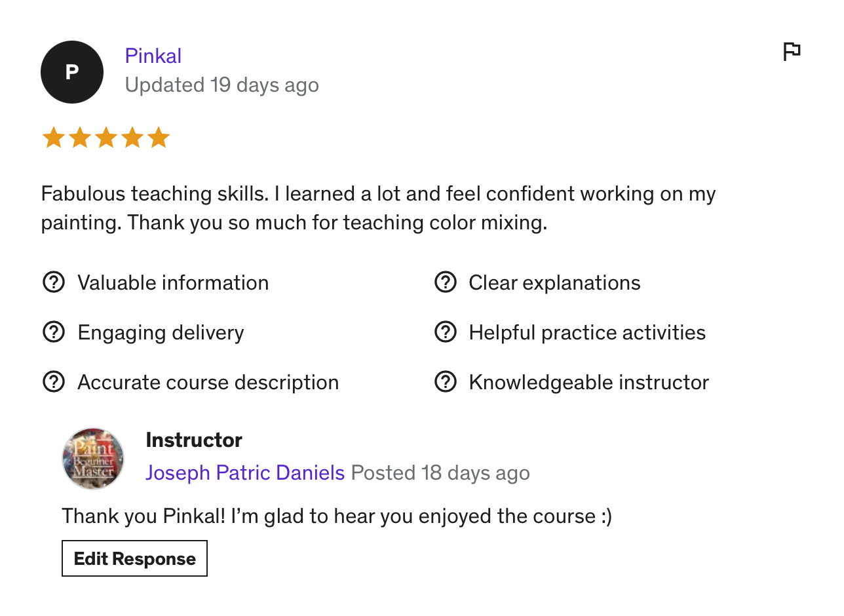Click the 'Valuable information' label text
The image size is (844, 616).
[x=173, y=282]
